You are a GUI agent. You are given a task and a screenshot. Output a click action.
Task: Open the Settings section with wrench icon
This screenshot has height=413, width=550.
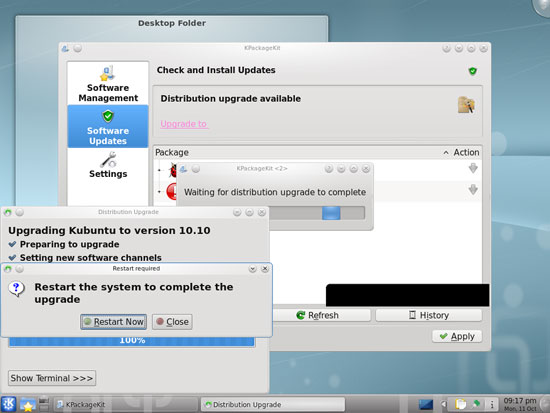coord(108,165)
